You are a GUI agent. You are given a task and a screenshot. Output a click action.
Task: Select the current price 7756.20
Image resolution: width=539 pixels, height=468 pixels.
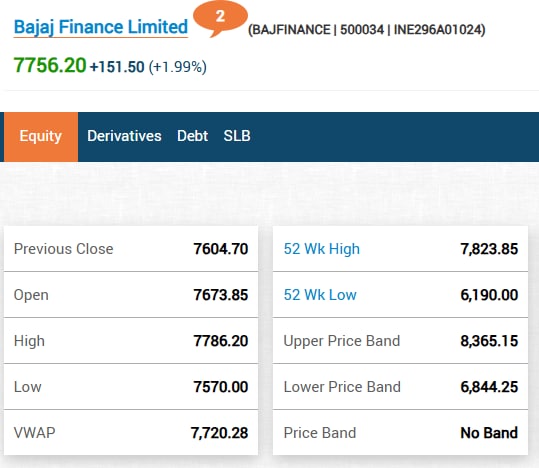click(50, 65)
